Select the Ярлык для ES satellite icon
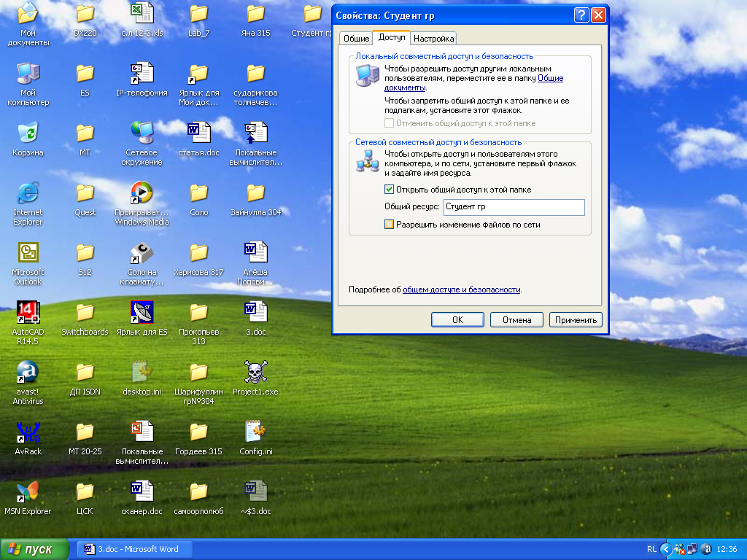The height and width of the screenshot is (560, 747). (x=142, y=312)
